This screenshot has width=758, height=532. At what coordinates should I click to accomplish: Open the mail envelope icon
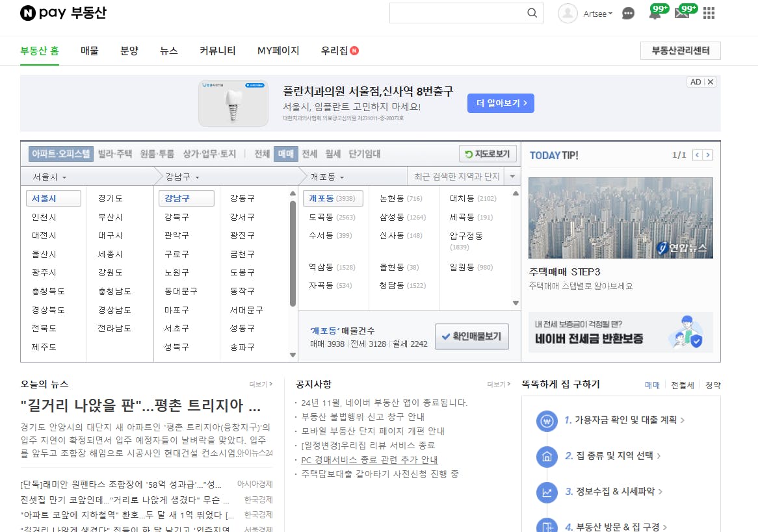pos(682,13)
